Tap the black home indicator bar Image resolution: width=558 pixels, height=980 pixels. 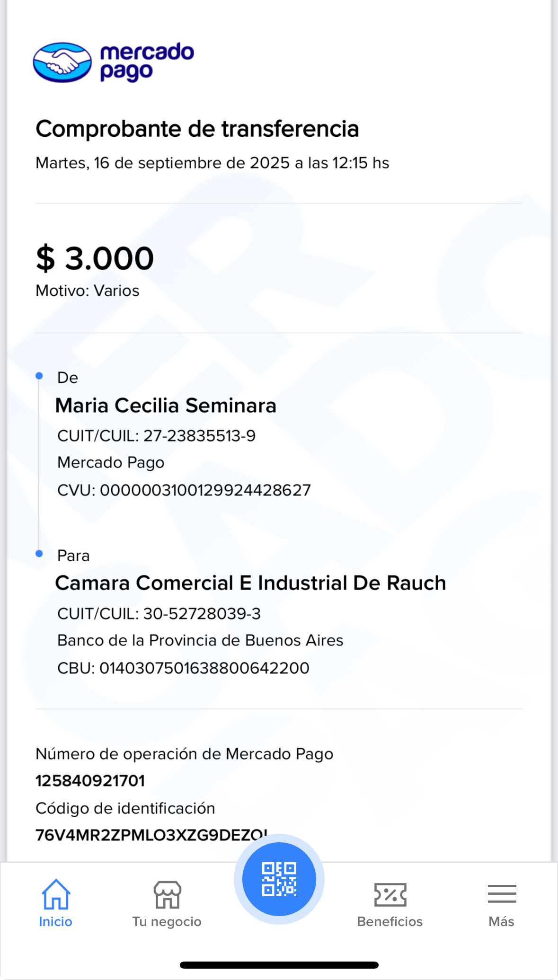279,965
